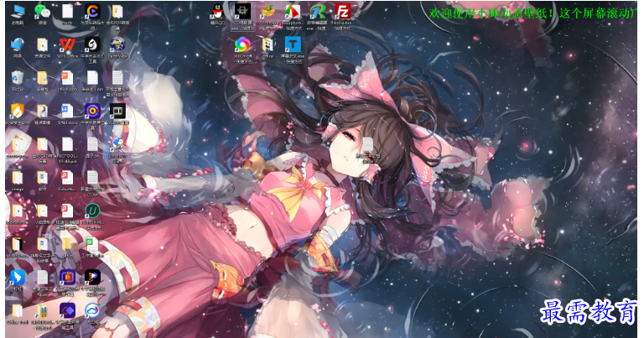This screenshot has width=644, height=338.
Task: Select the black window-frame app shortcut
Action: [117, 112]
